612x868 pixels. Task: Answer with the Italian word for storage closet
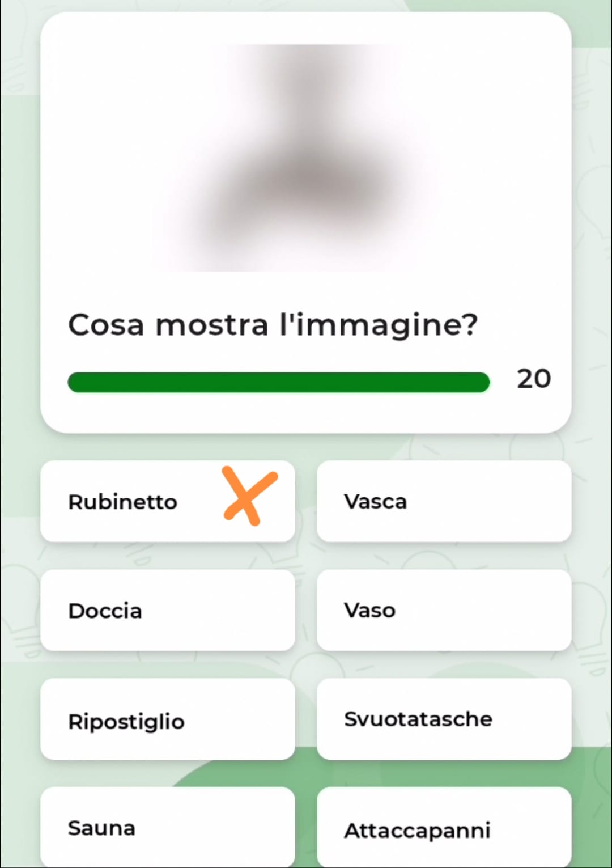pos(168,719)
